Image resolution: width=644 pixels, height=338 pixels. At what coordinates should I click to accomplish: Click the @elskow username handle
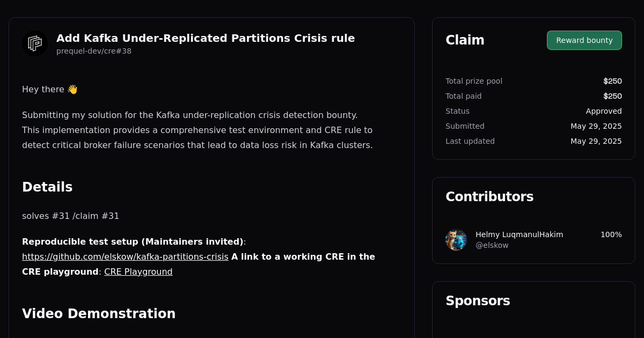click(492, 245)
